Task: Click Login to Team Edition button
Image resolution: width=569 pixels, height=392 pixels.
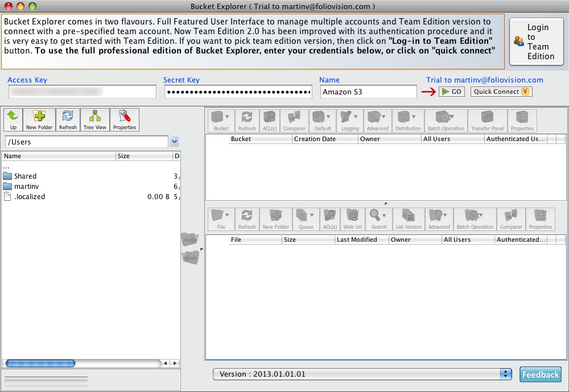Action: pos(537,42)
